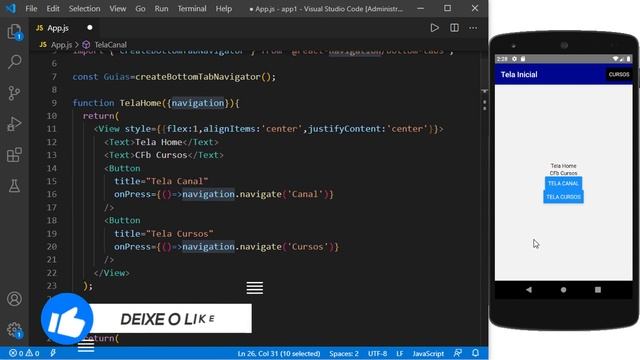This screenshot has height=360, width=640.
Task: Open the File menu
Action: pos(31,9)
